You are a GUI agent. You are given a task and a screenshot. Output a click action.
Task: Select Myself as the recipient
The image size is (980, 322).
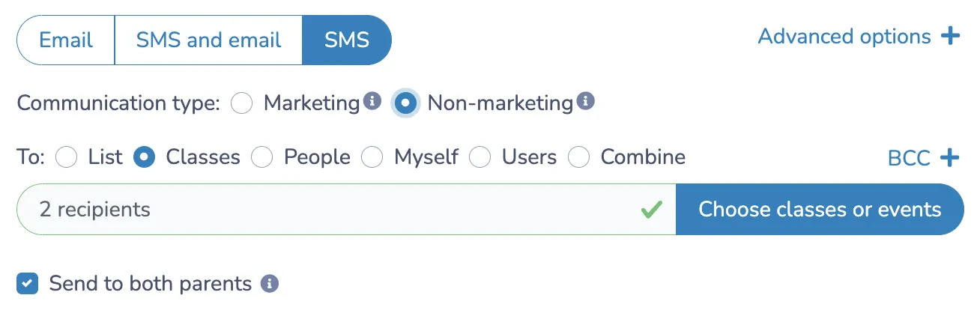tap(372, 157)
